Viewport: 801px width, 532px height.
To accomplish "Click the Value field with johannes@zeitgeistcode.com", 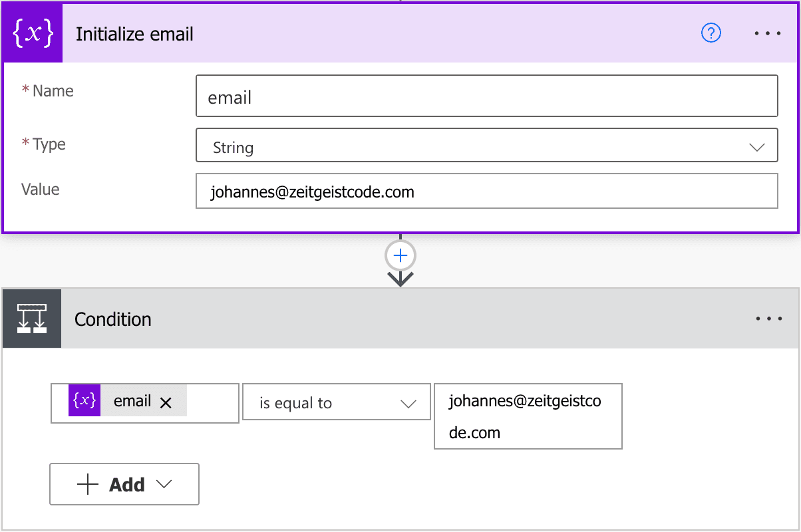I will point(487,192).
